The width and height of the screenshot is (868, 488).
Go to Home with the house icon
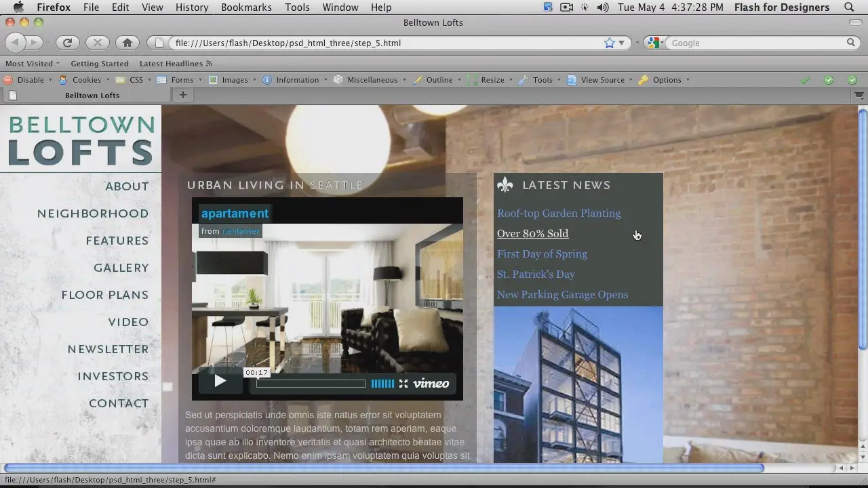click(x=127, y=43)
